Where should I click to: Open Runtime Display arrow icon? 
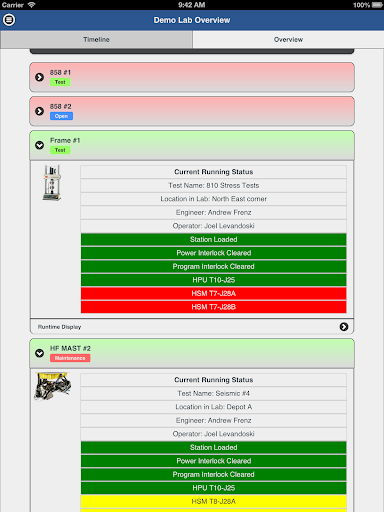click(x=344, y=327)
